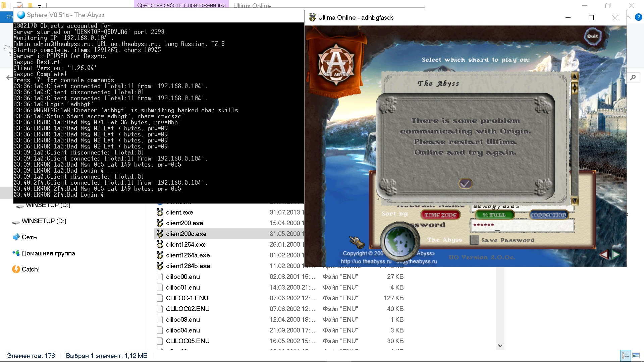The image size is (644, 362).
Task: Click the blue help question mark icon
Action: coord(638,17)
